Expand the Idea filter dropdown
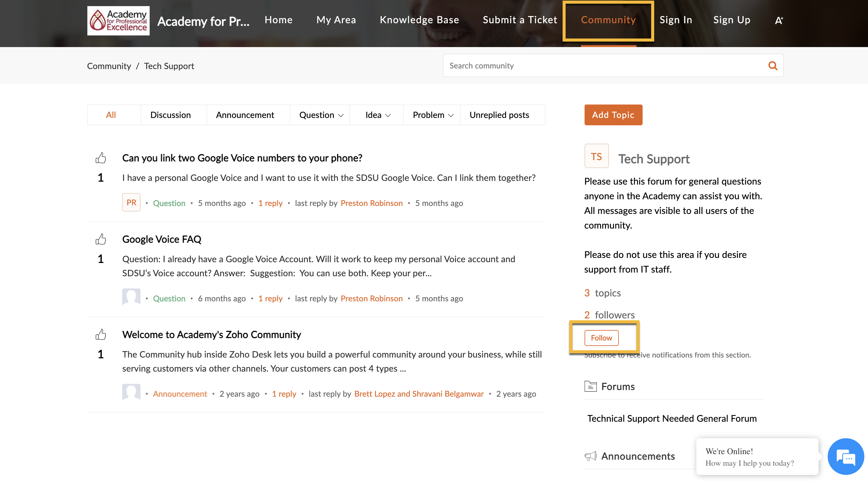Viewport: 868px width, 481px height. click(377, 115)
